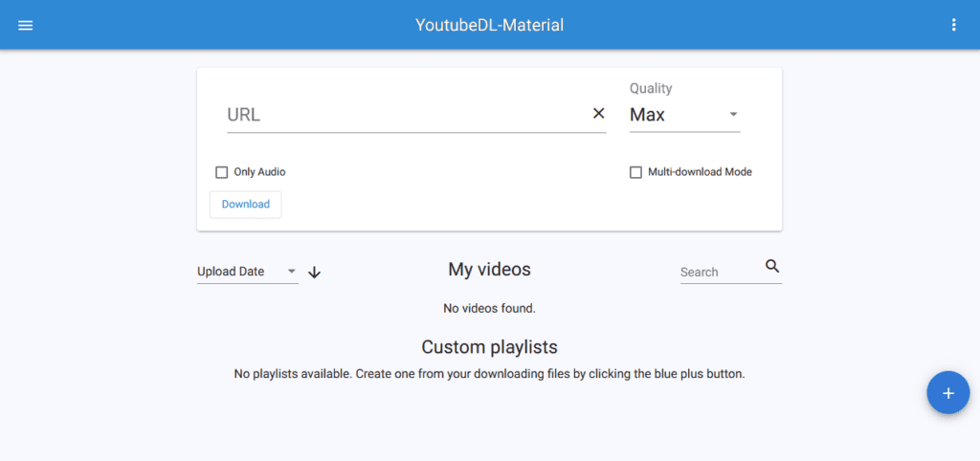Click the Multi-download Mode label text
The image size is (980, 461).
point(700,172)
